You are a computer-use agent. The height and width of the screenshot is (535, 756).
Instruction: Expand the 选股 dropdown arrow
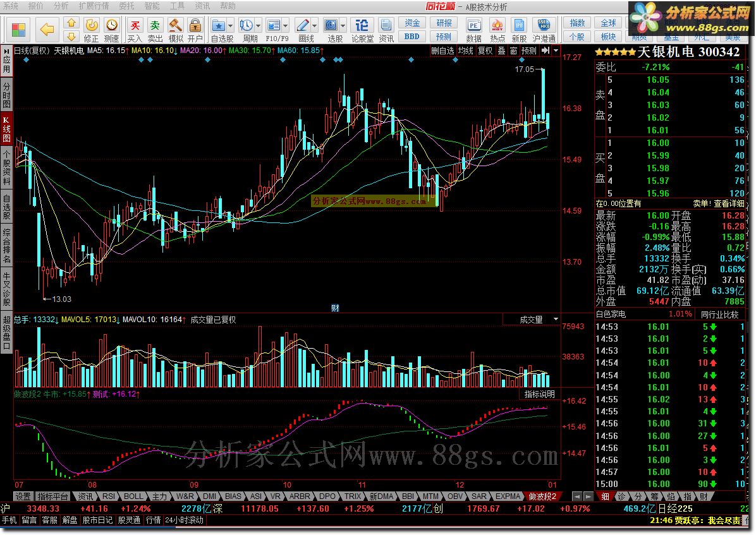coord(343,25)
